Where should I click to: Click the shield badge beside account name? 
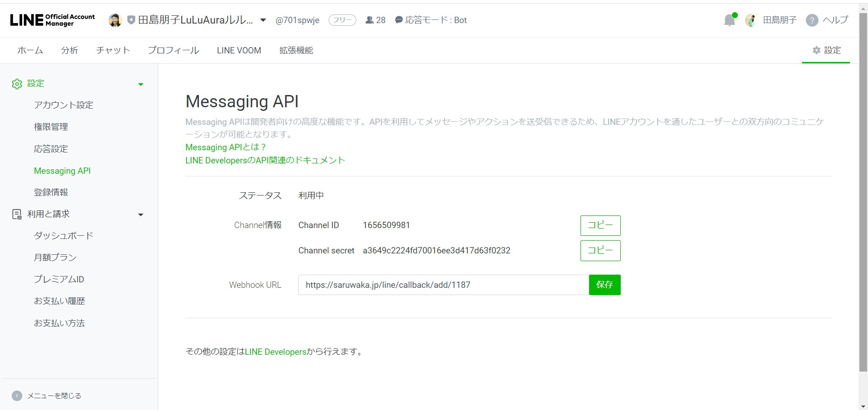pyautogui.click(x=131, y=20)
